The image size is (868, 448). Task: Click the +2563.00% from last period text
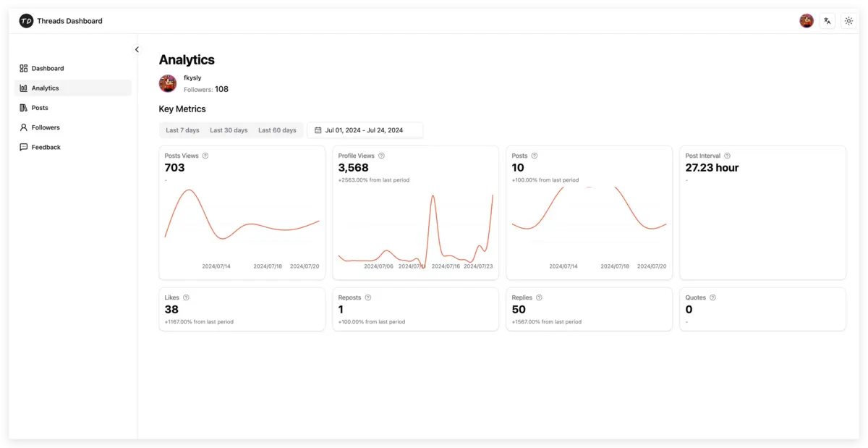(374, 179)
